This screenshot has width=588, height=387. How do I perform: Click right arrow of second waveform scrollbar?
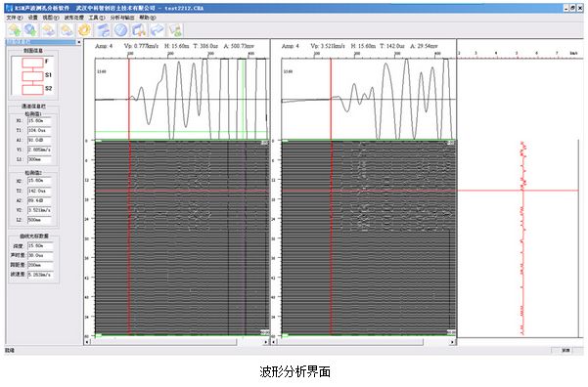coord(453,342)
